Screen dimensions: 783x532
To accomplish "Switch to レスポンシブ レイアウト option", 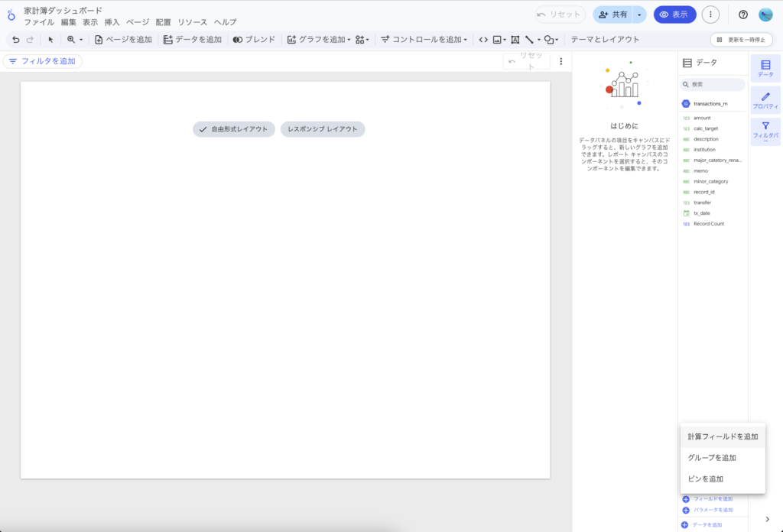I will click(x=323, y=129).
